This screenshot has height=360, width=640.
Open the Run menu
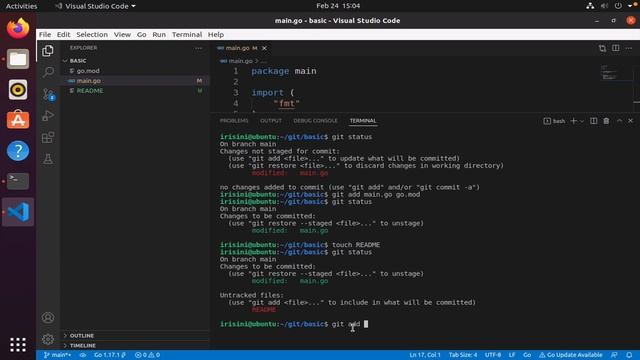click(x=159, y=35)
